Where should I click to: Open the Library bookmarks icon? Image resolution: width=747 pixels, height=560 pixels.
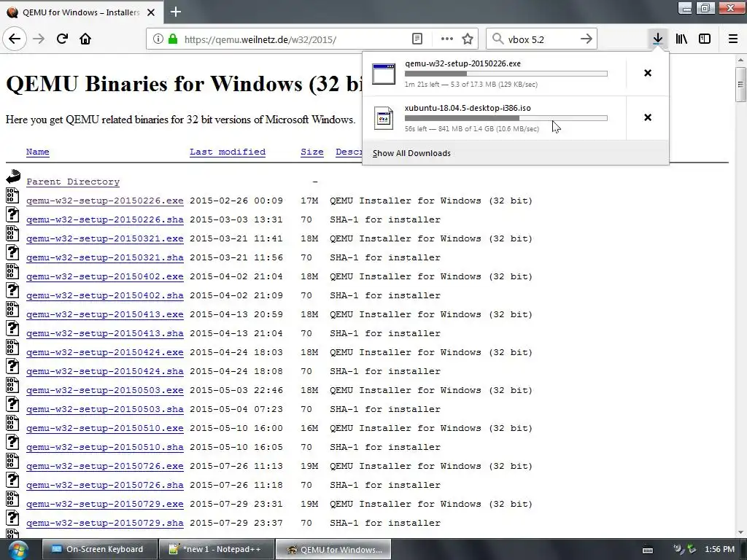coord(681,39)
